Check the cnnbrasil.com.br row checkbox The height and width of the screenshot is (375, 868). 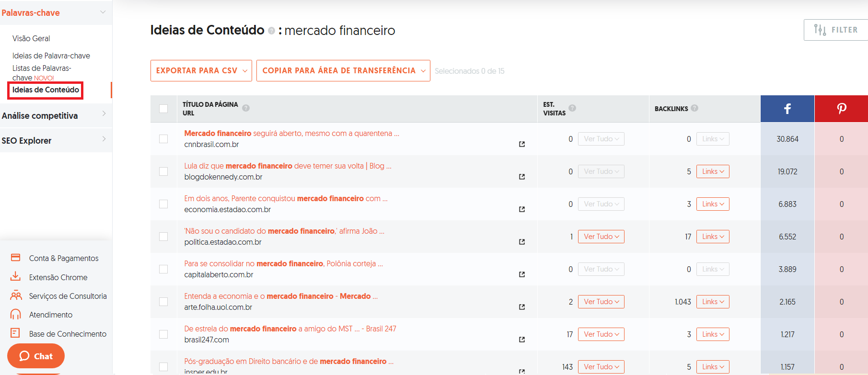click(163, 139)
